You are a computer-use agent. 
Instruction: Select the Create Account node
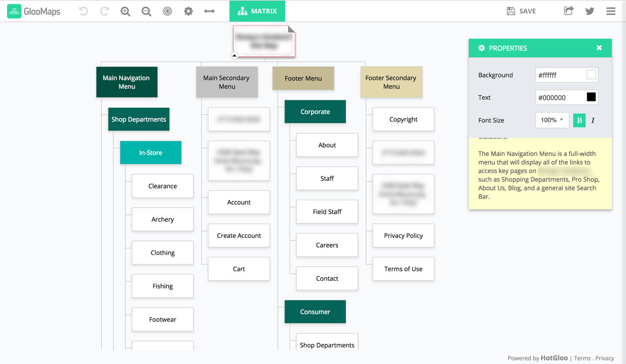[239, 236]
